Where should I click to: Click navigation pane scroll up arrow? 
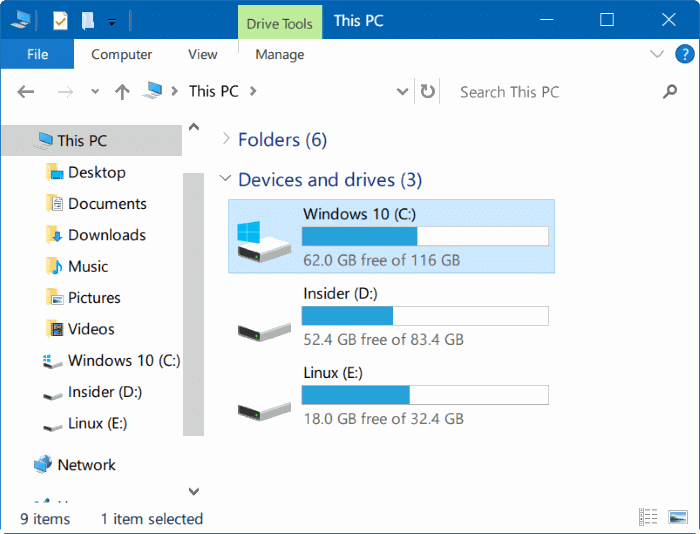pos(194,127)
